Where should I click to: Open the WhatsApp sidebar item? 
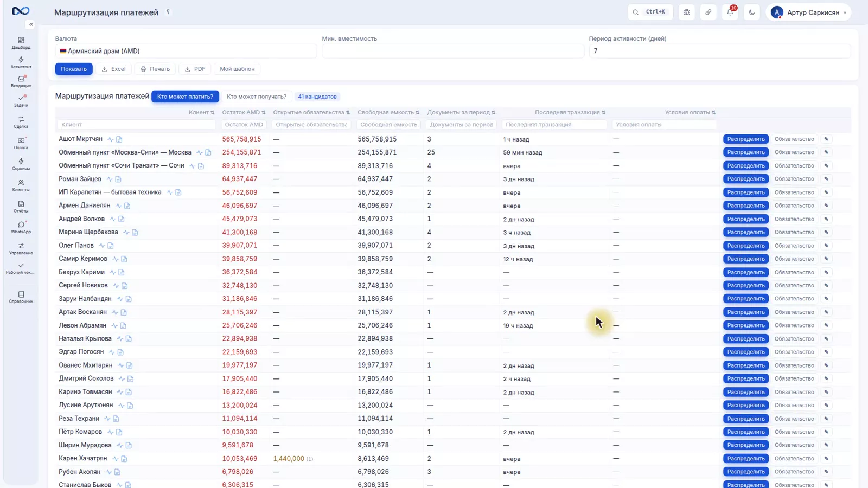point(21,228)
